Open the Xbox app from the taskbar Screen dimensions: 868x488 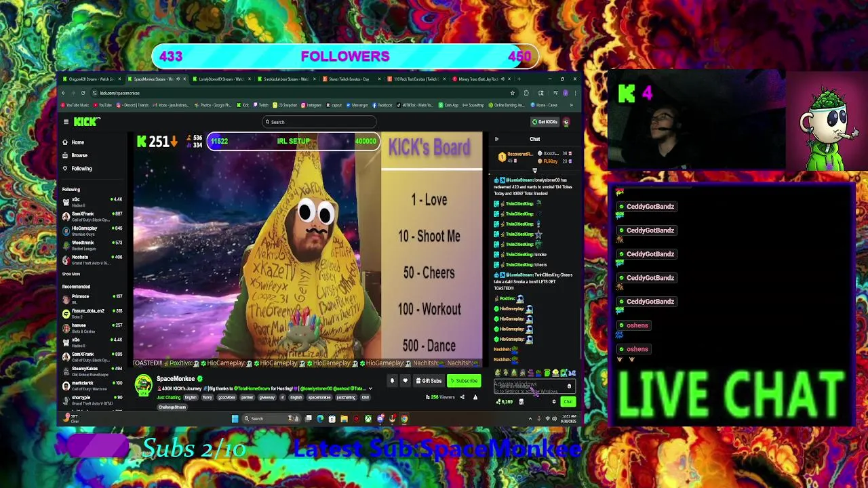click(368, 419)
